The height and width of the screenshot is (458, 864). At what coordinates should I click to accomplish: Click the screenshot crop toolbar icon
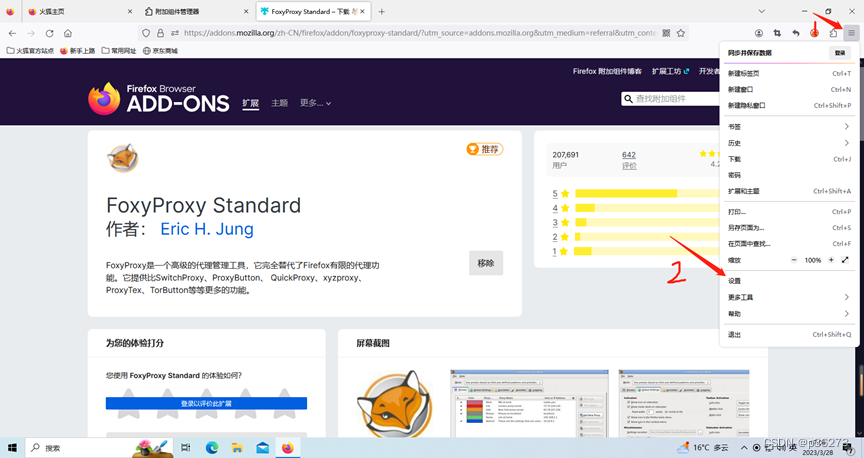pos(777,33)
